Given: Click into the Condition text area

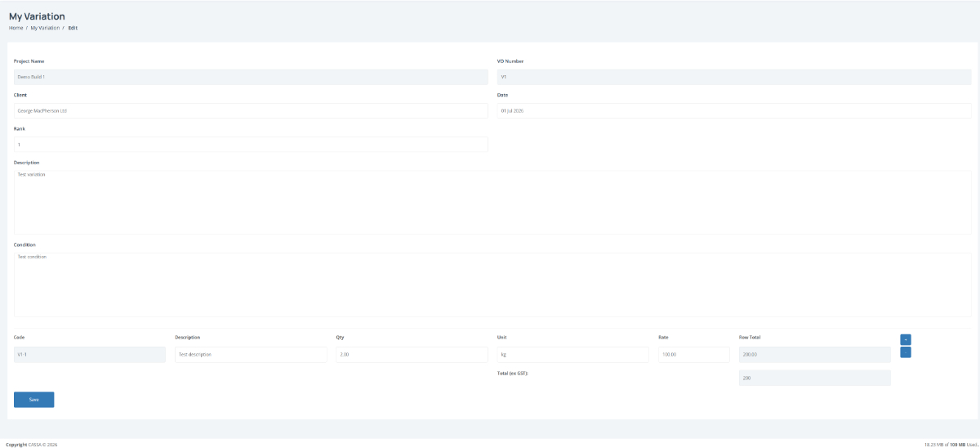Looking at the screenshot, I should [492, 284].
